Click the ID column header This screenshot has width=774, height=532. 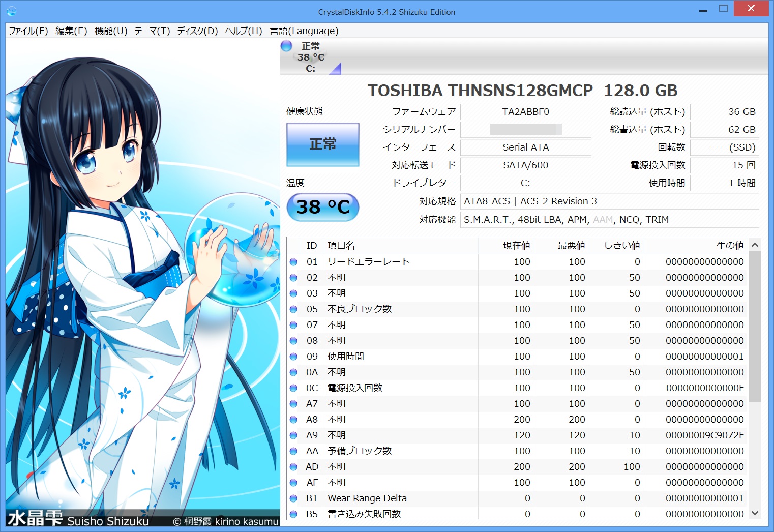pyautogui.click(x=312, y=246)
